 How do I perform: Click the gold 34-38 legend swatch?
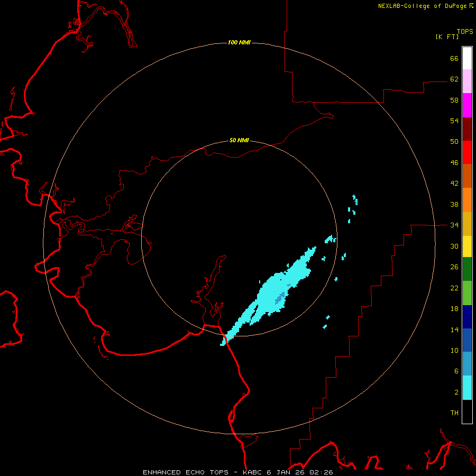pyautogui.click(x=467, y=224)
